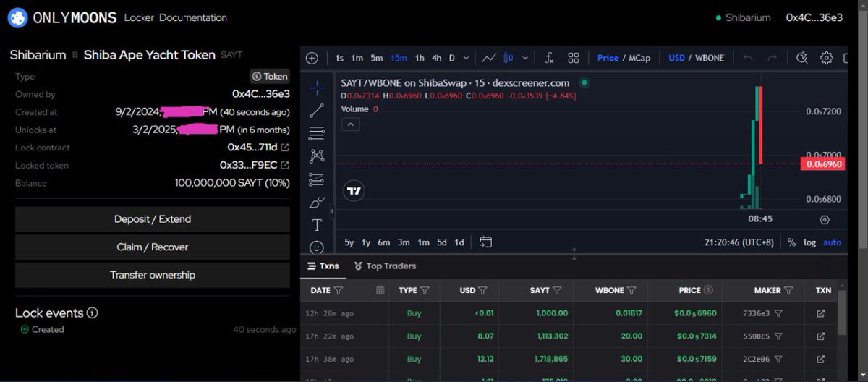Open the indicators (fx) menu
This screenshot has width=868, height=382.
tap(549, 58)
